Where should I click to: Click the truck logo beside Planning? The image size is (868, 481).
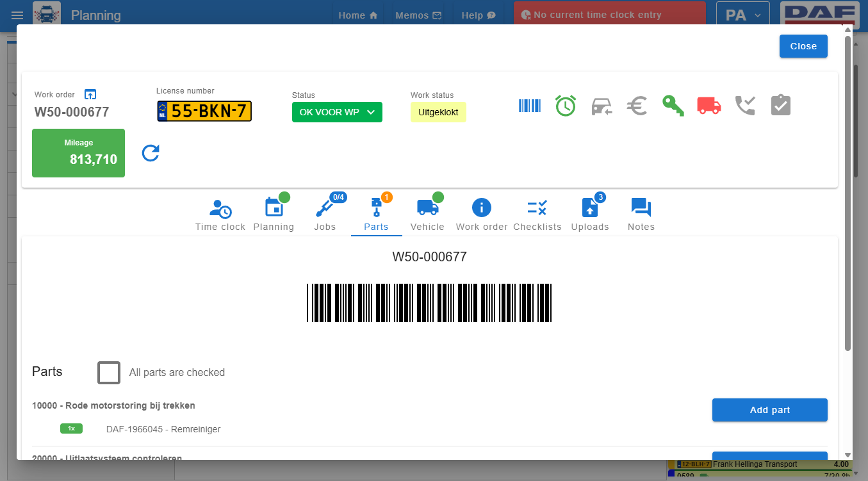[x=47, y=13]
